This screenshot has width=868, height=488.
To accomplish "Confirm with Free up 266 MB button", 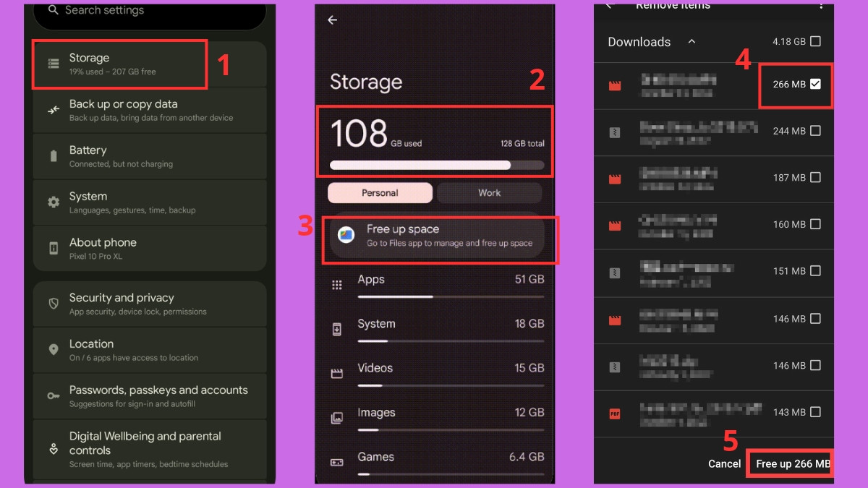I will click(793, 463).
